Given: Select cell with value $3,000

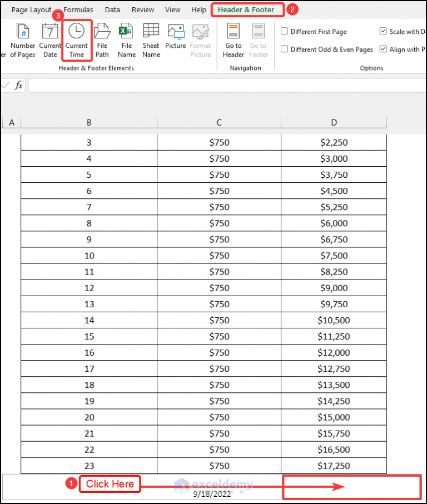Looking at the screenshot, I should tap(334, 158).
